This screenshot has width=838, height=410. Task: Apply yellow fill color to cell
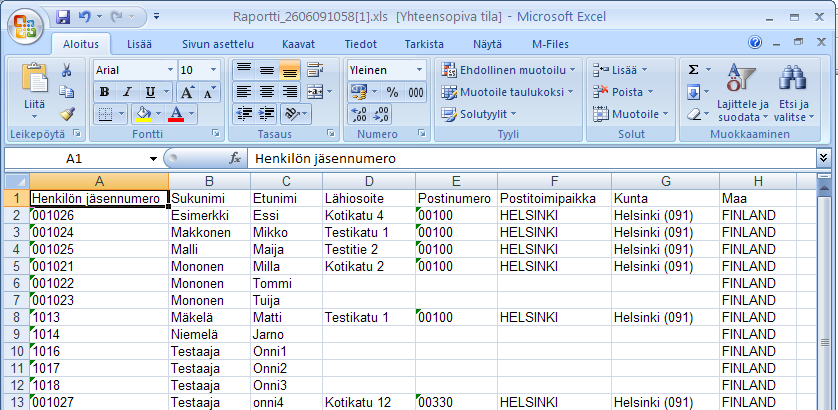[142, 114]
